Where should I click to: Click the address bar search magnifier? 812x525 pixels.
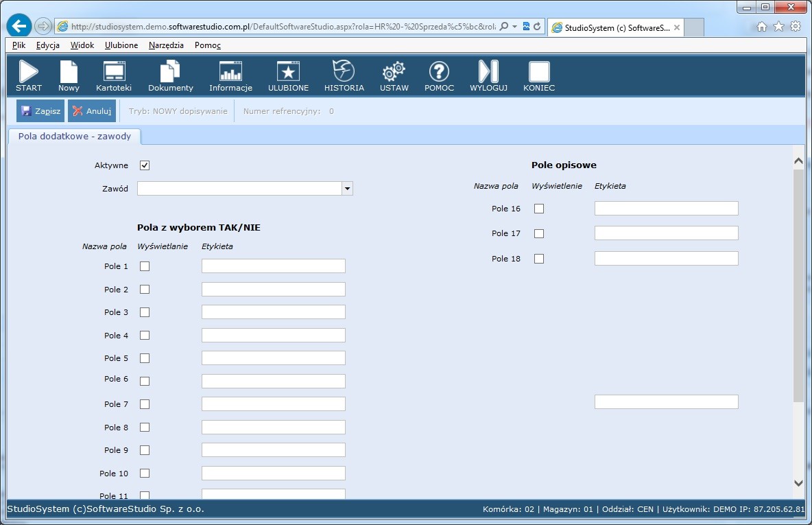503,27
